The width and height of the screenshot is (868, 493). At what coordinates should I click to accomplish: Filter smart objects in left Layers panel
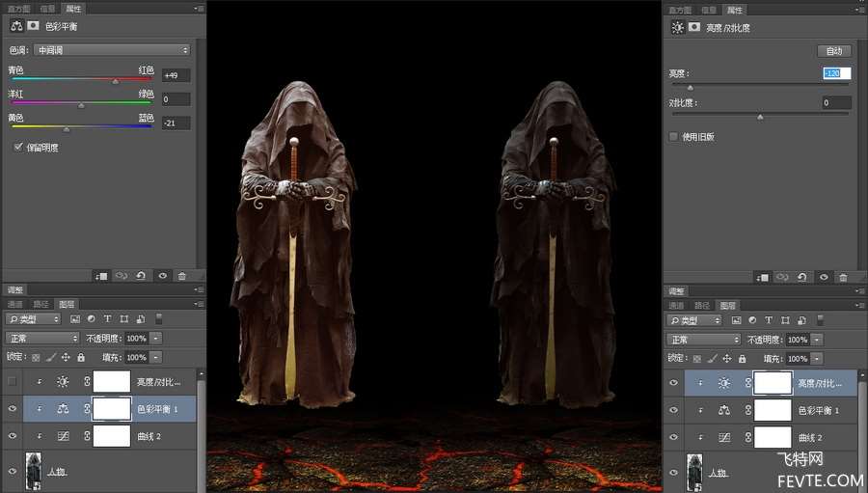[x=141, y=319]
